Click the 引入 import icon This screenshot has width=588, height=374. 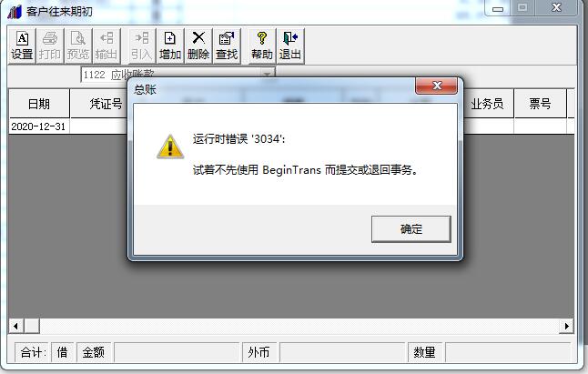(142, 46)
